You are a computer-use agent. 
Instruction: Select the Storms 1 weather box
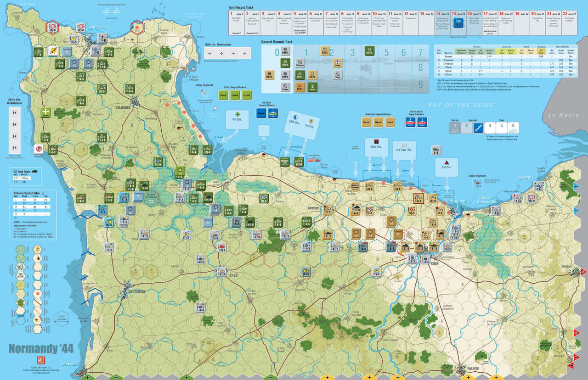[455, 128]
